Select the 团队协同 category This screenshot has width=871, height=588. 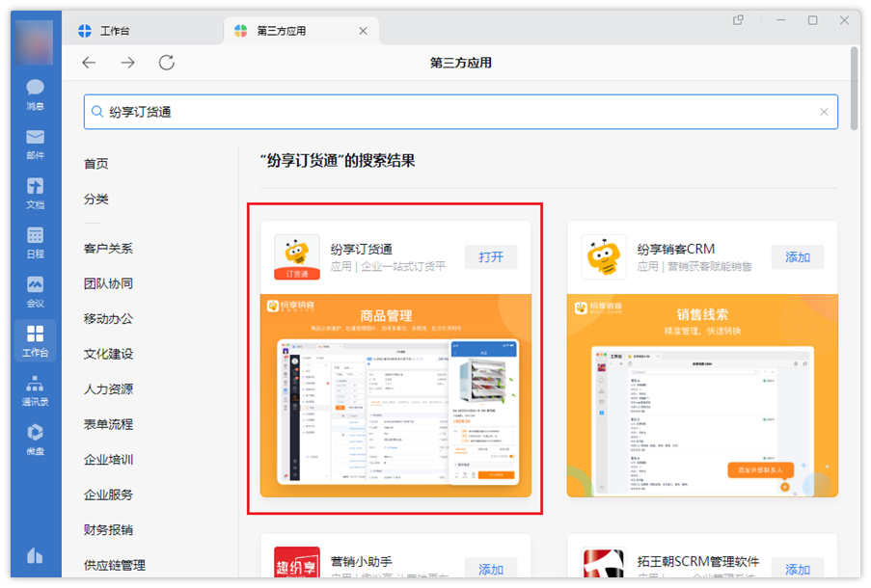(108, 283)
